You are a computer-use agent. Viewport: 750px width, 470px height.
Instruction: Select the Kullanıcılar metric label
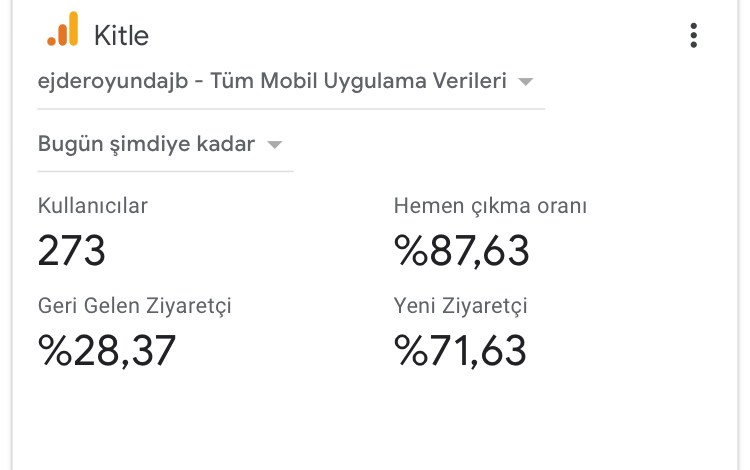click(93, 206)
